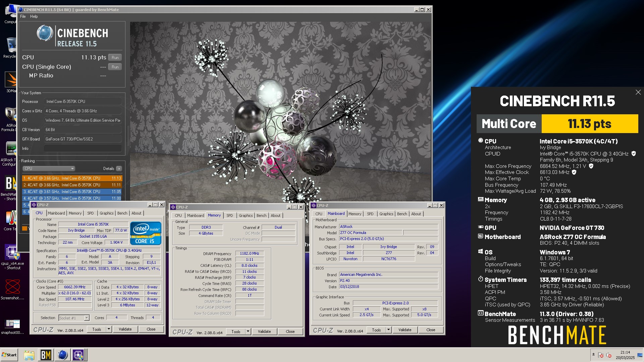Switch to CPU-Z via taskbar chip icon
The image size is (644, 362).
[x=78, y=355]
